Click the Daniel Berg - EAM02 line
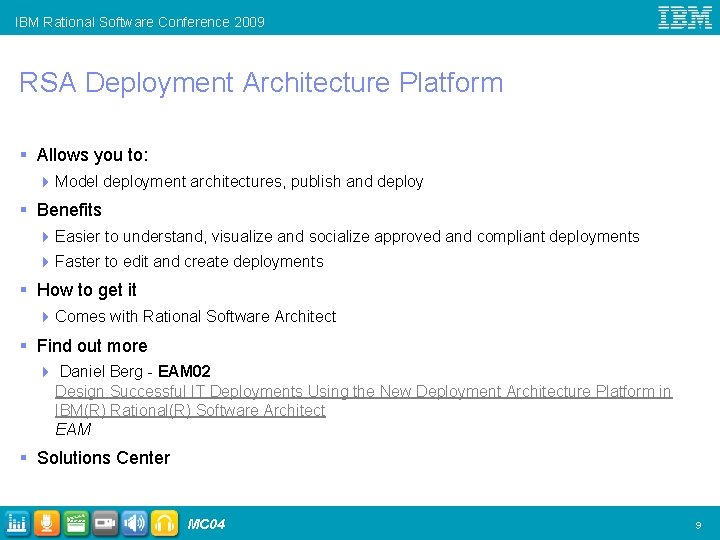The width and height of the screenshot is (720, 540). (135, 371)
